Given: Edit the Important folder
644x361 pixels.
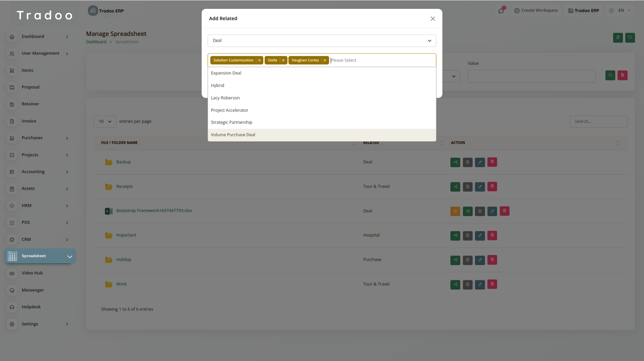Looking at the screenshot, I should pyautogui.click(x=480, y=236).
